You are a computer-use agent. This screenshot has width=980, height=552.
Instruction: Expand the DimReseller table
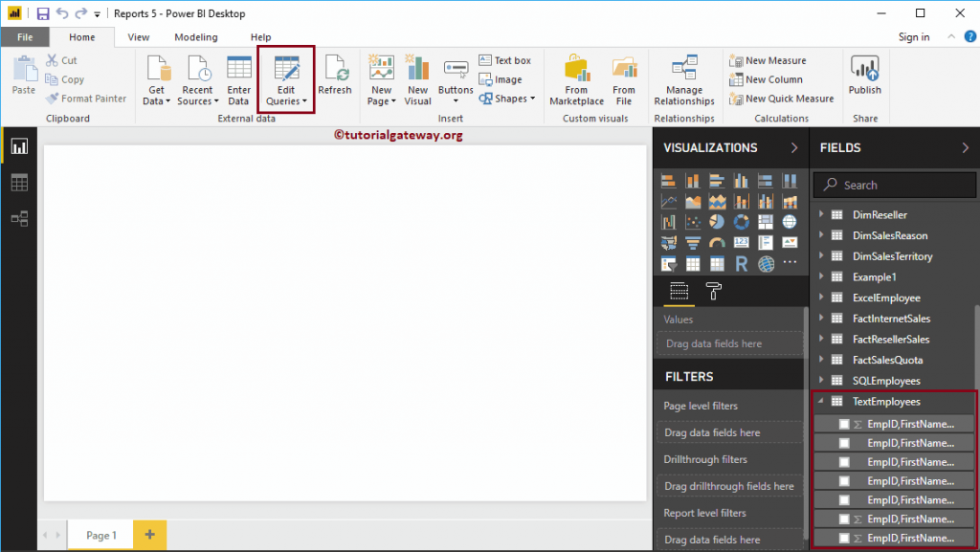(x=821, y=214)
